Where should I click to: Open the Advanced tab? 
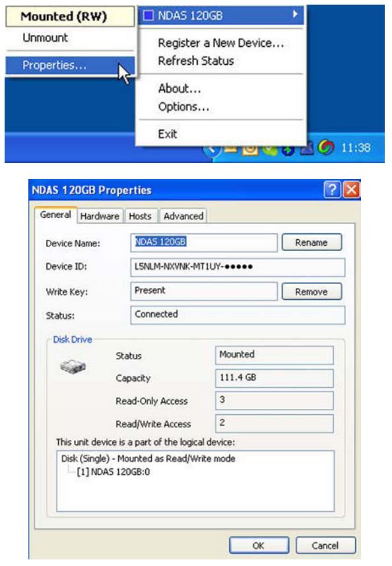click(183, 216)
